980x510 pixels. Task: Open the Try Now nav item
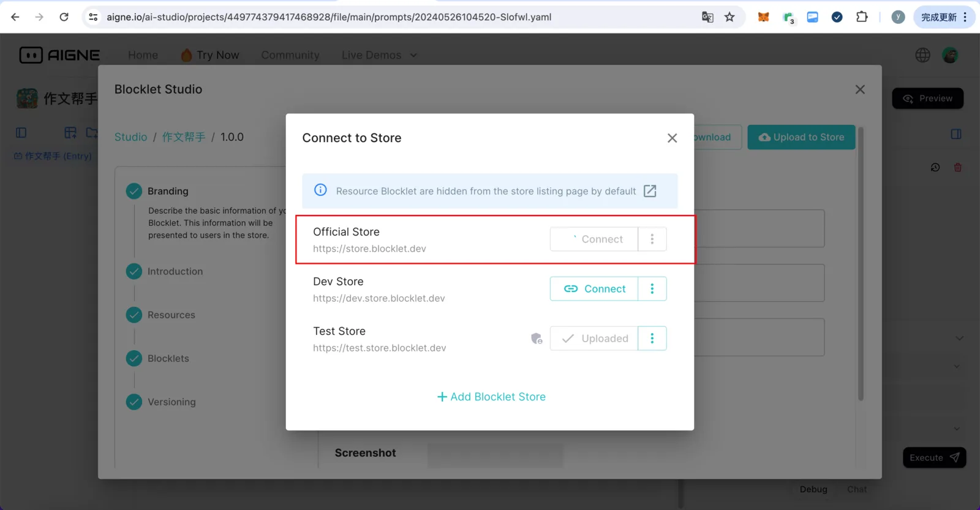[x=210, y=55]
